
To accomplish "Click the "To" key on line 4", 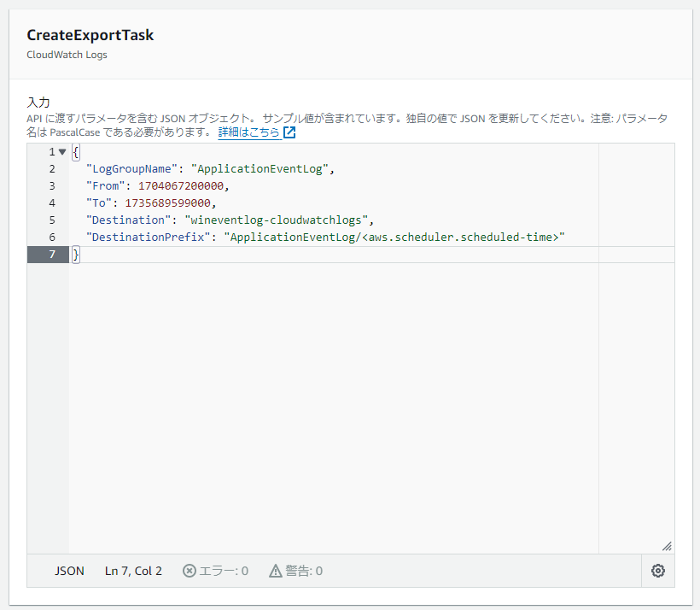I will point(99,202).
